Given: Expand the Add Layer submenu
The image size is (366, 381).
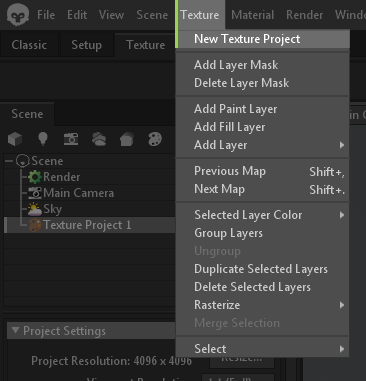Looking at the screenshot, I should (263, 145).
